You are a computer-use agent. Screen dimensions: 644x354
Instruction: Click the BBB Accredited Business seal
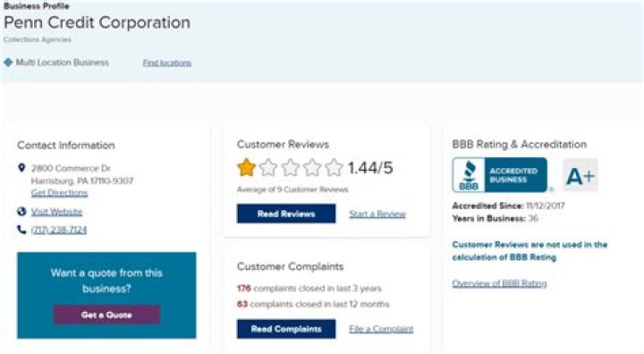tap(500, 175)
